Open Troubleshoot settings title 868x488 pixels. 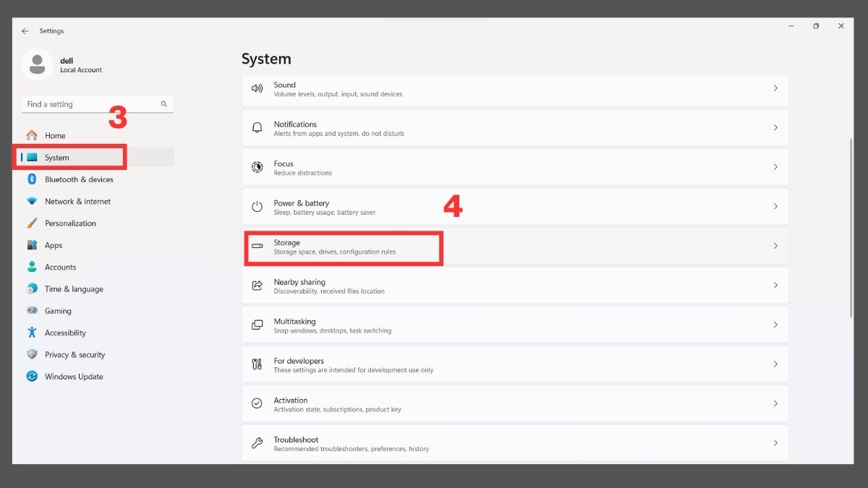click(296, 440)
